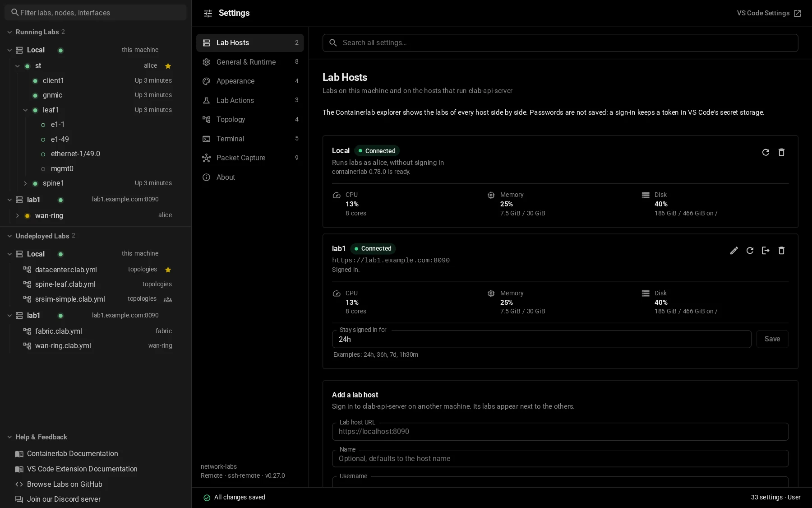The width and height of the screenshot is (812, 508).
Task: Click the Memory chip icon in Local card
Action: tap(491, 196)
